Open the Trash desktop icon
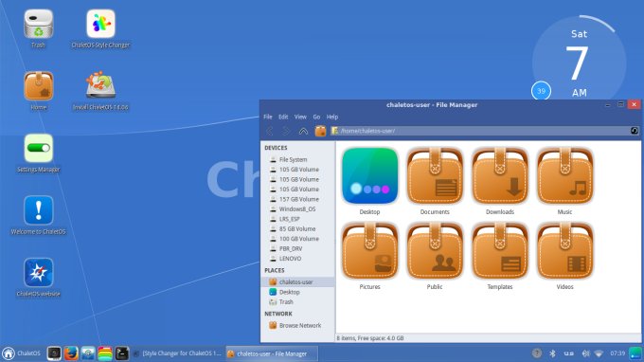 tap(38, 28)
